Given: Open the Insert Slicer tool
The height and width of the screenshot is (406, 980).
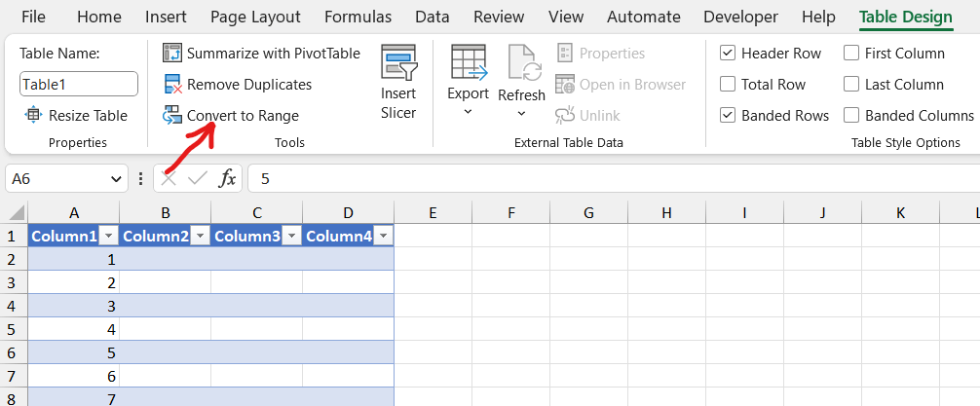Looking at the screenshot, I should point(398,83).
